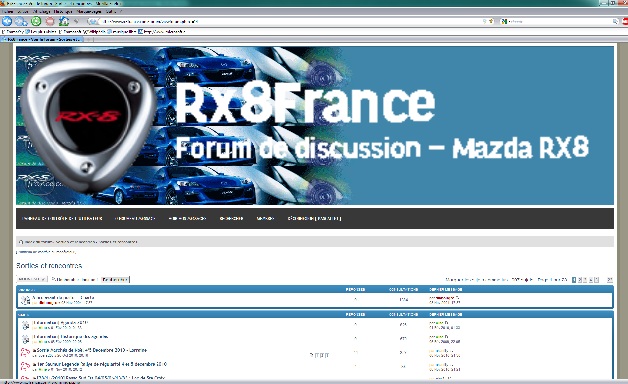Click the new topic button above the topic list
The width and height of the screenshot is (628, 384).
[x=31, y=279]
